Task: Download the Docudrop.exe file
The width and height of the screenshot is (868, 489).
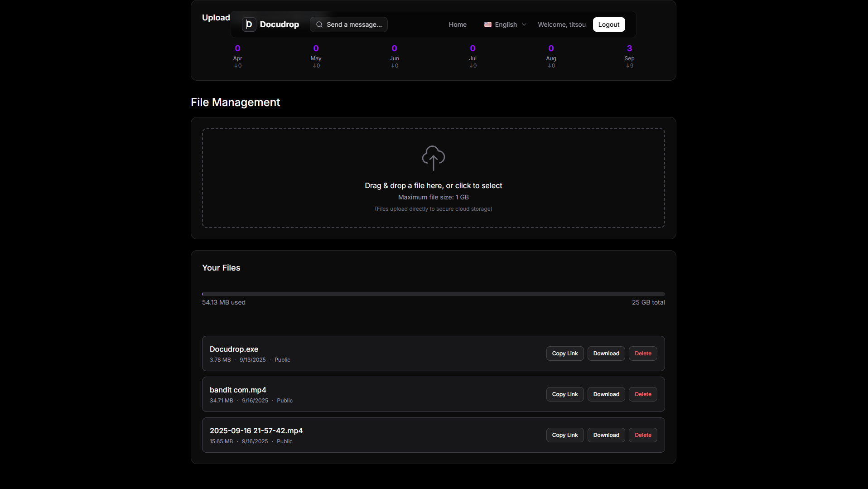Action: click(x=606, y=353)
